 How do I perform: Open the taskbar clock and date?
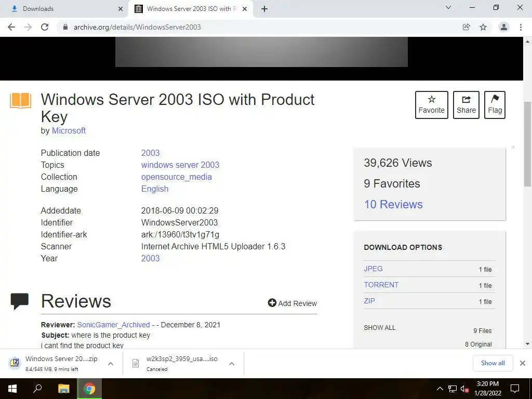487,389
